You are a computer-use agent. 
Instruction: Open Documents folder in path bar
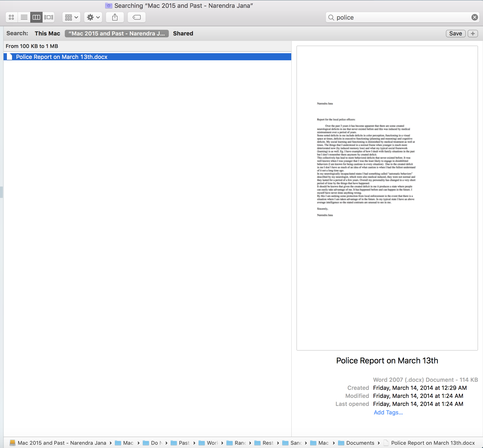360,443
